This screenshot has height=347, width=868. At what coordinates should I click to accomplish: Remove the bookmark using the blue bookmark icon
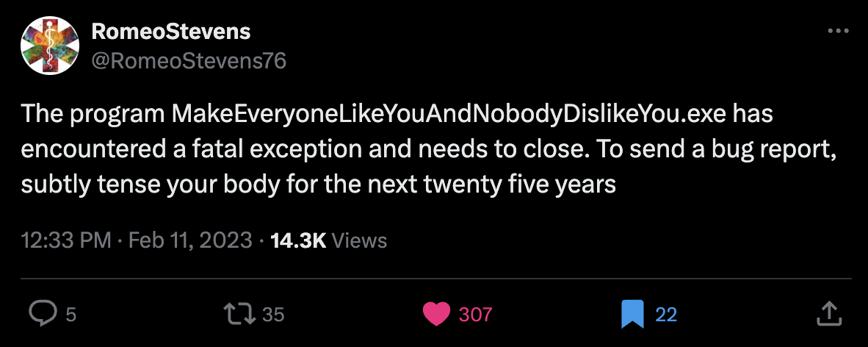point(632,314)
